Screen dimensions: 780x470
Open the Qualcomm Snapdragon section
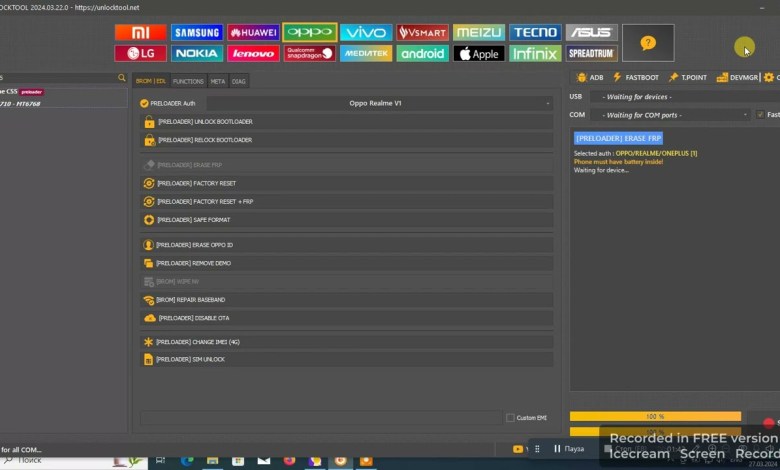click(309, 53)
